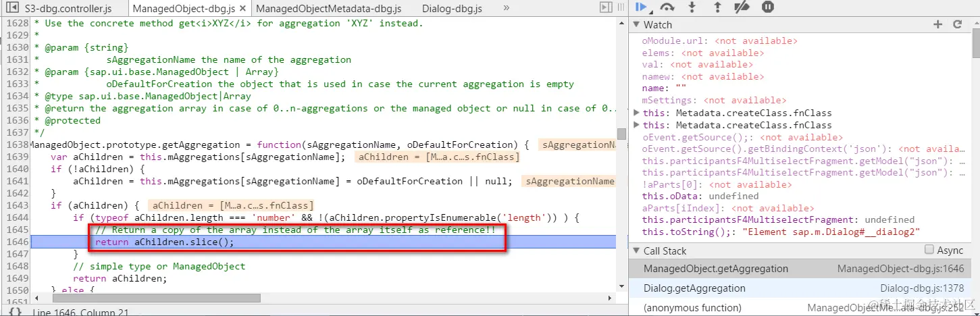The width and height of the screenshot is (980, 316).
Task: Add a new watch expression
Action: point(937,24)
